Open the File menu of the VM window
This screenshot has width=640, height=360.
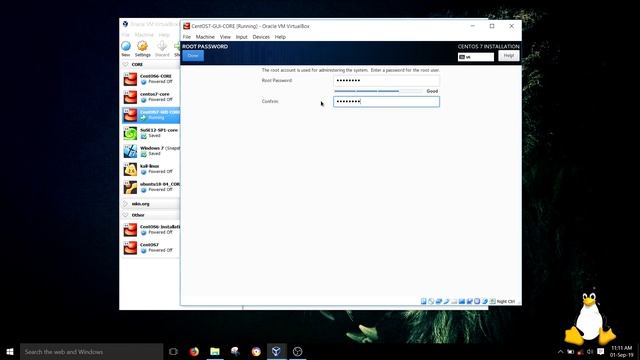pyautogui.click(x=187, y=37)
